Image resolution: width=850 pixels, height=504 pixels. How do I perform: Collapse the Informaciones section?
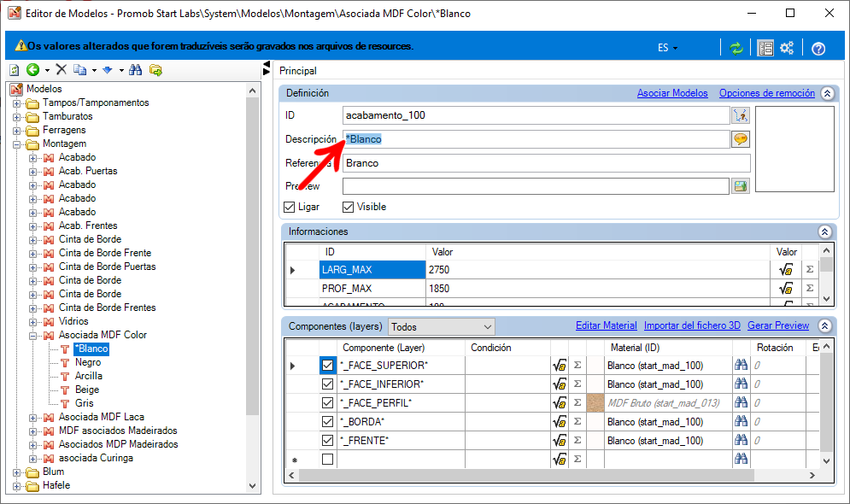pos(824,232)
